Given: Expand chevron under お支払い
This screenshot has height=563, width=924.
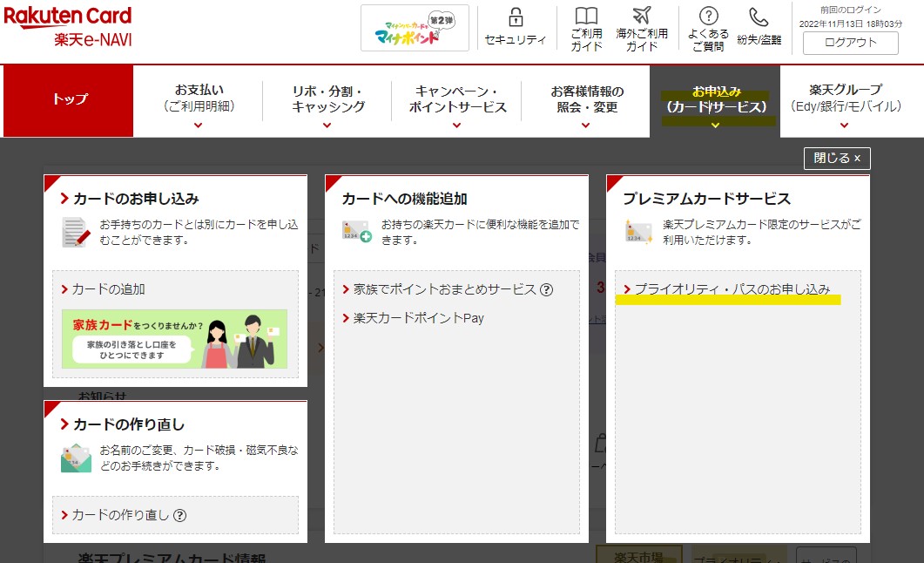Looking at the screenshot, I should tap(198, 125).
